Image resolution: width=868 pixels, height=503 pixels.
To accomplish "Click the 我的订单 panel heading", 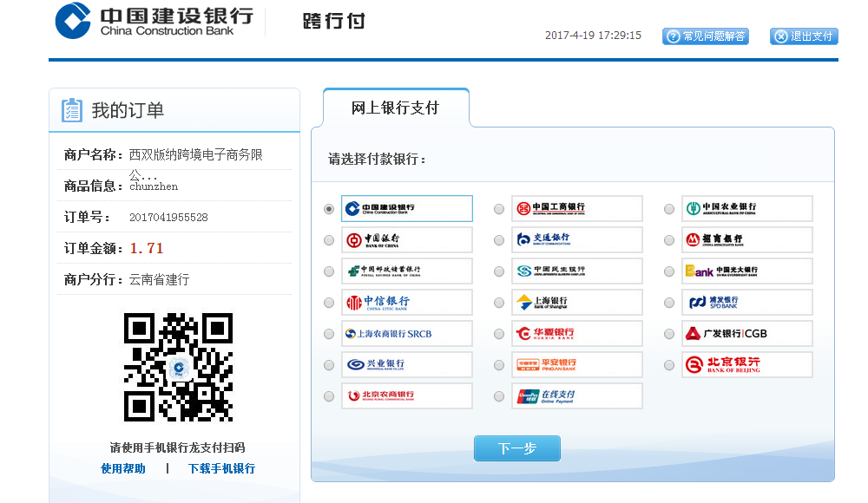I will pyautogui.click(x=128, y=110).
